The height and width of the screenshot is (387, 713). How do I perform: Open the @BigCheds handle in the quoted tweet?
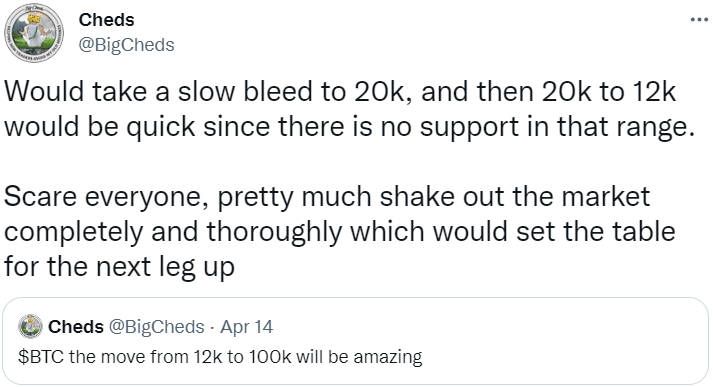coord(156,327)
